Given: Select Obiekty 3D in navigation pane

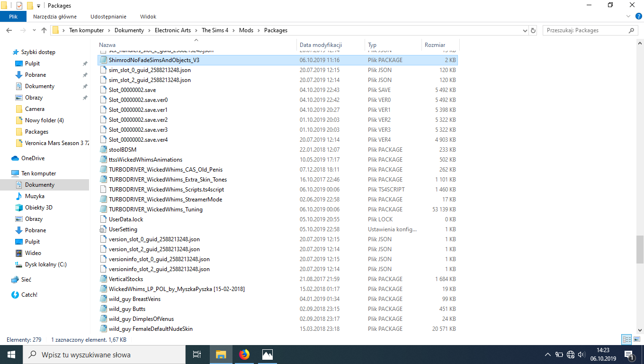Looking at the screenshot, I should pos(38,208).
